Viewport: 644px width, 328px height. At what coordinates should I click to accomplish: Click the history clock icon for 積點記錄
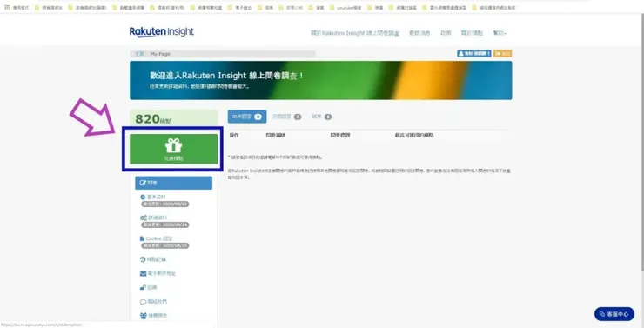pyautogui.click(x=143, y=259)
